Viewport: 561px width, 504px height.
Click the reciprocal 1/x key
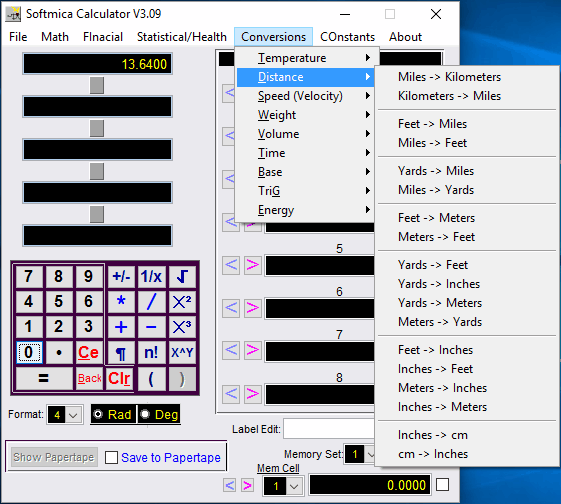[151, 277]
